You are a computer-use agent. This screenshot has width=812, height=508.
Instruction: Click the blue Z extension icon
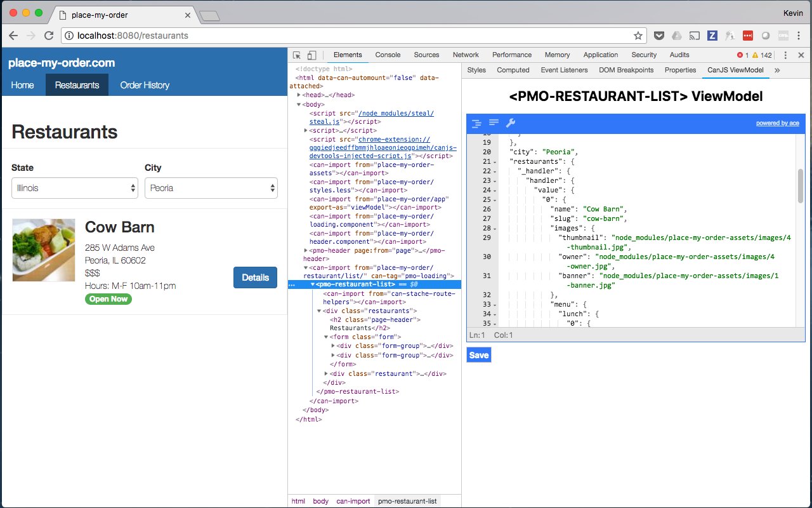(712, 36)
